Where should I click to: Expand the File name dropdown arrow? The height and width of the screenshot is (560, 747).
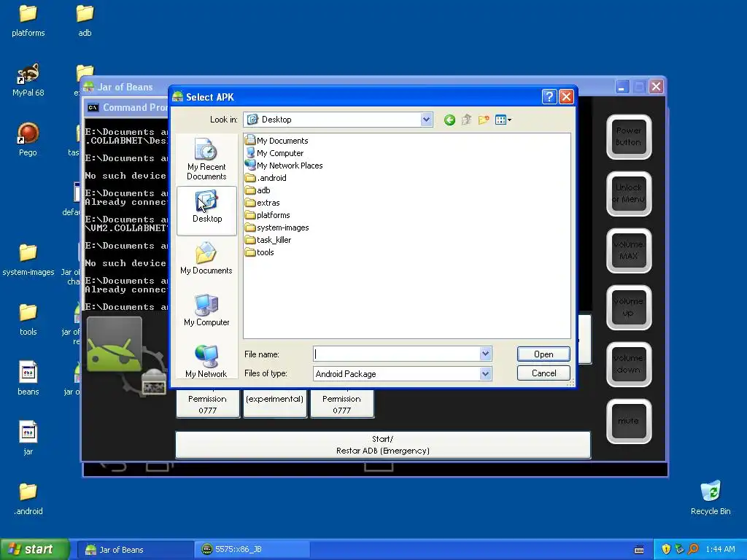(485, 354)
